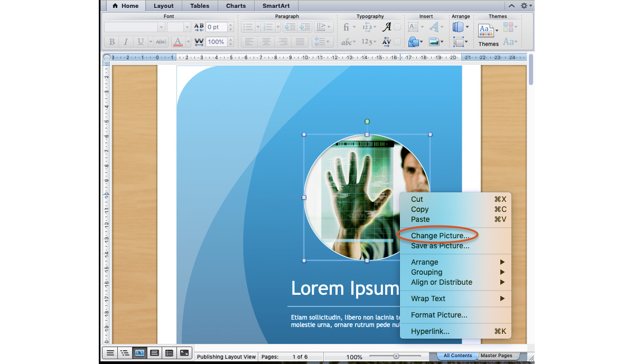
Task: Switch to the Layout ribbon tab
Action: 163,6
